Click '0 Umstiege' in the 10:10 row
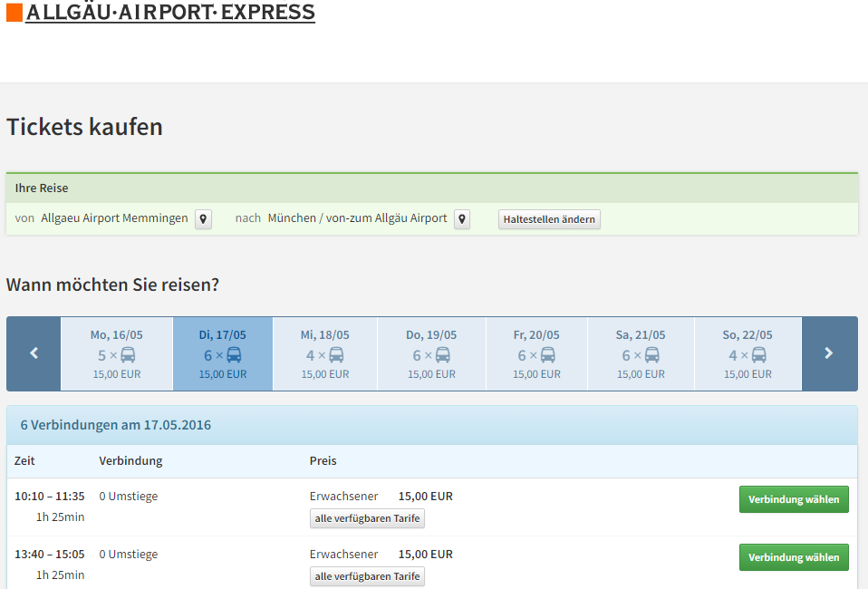 click(129, 496)
